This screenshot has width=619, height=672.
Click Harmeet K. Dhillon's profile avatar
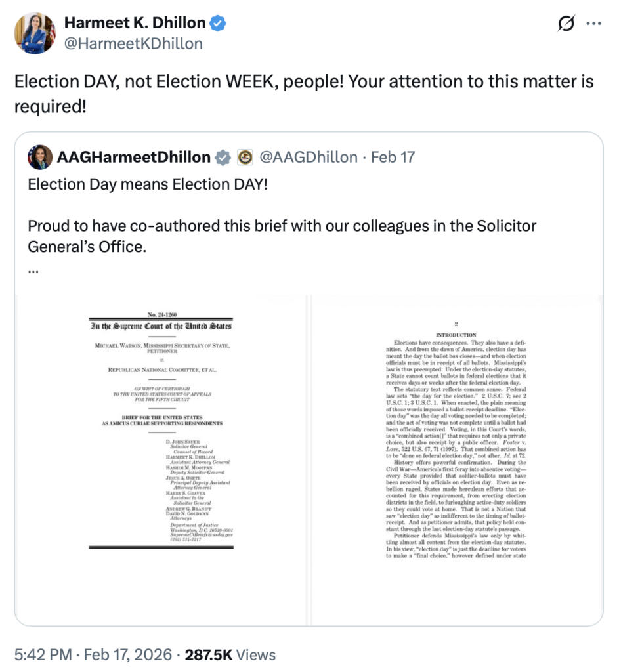click(x=34, y=33)
